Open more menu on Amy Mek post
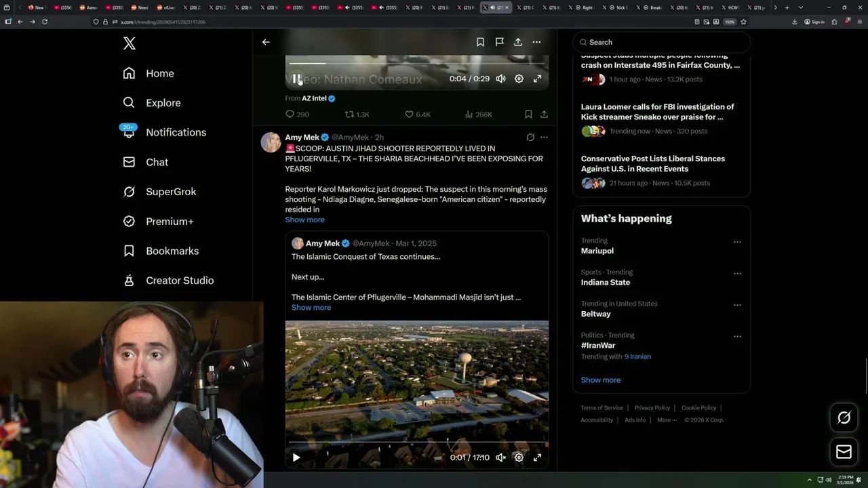This screenshot has width=868, height=488. click(x=544, y=138)
